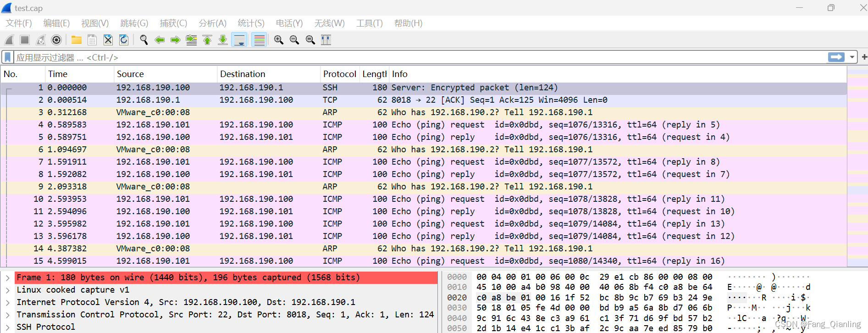Open filter bookmark icon

point(8,57)
